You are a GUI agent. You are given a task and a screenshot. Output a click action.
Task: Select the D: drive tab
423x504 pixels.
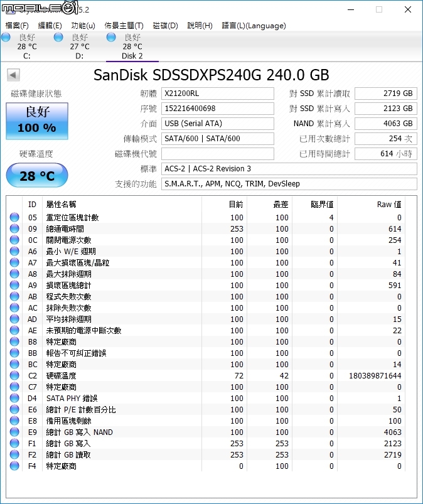pyautogui.click(x=80, y=46)
